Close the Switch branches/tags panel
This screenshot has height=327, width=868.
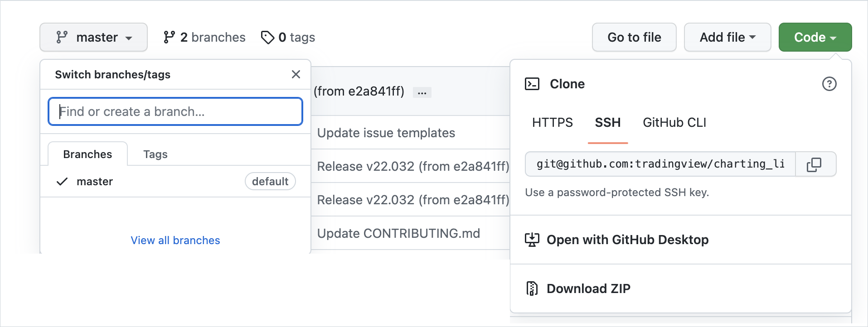296,74
